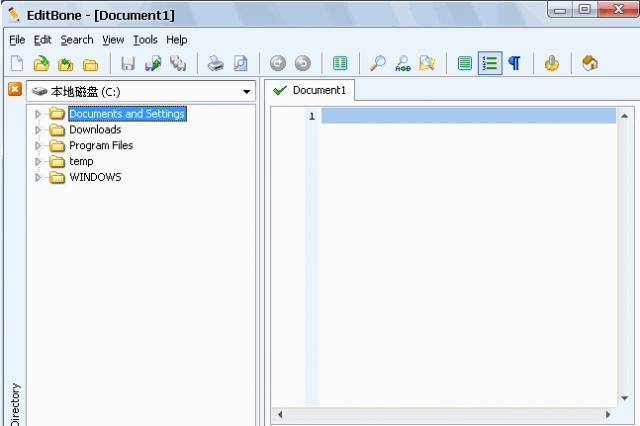The height and width of the screenshot is (426, 640).
Task: Open the Edit menu
Action: (42, 40)
